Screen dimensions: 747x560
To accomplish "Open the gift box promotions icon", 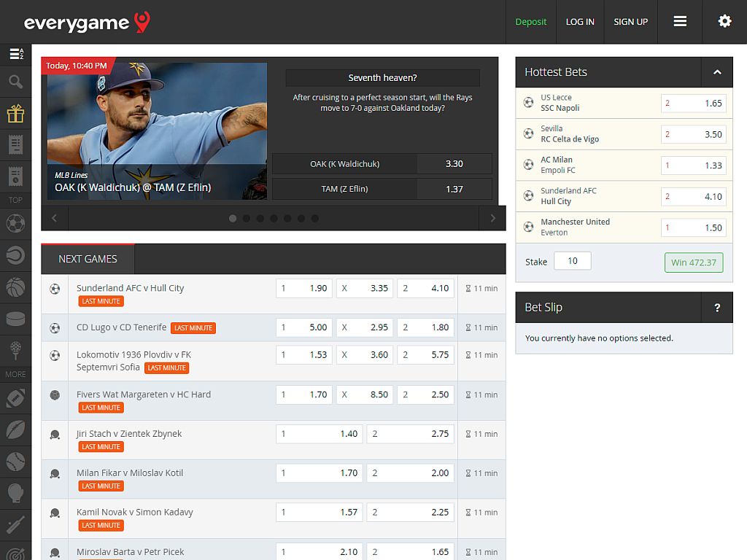I will (x=15, y=113).
